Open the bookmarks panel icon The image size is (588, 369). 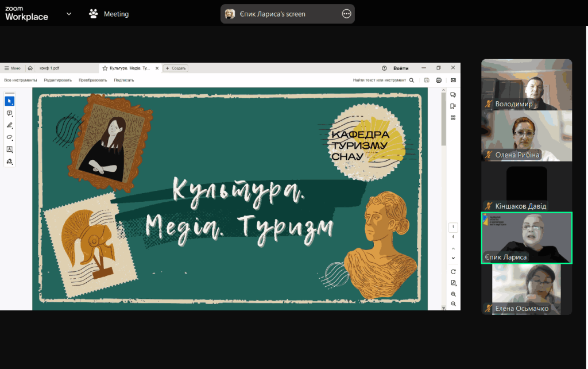(x=453, y=106)
